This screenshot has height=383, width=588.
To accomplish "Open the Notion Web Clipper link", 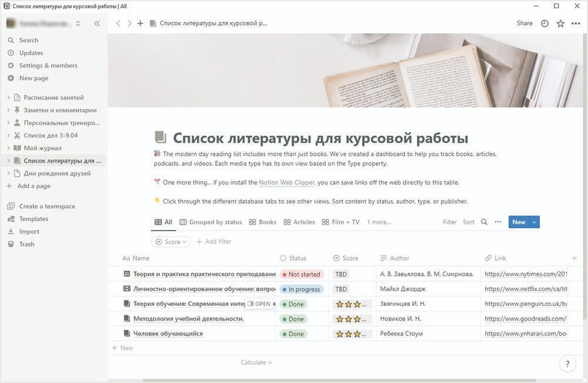I will 287,182.
